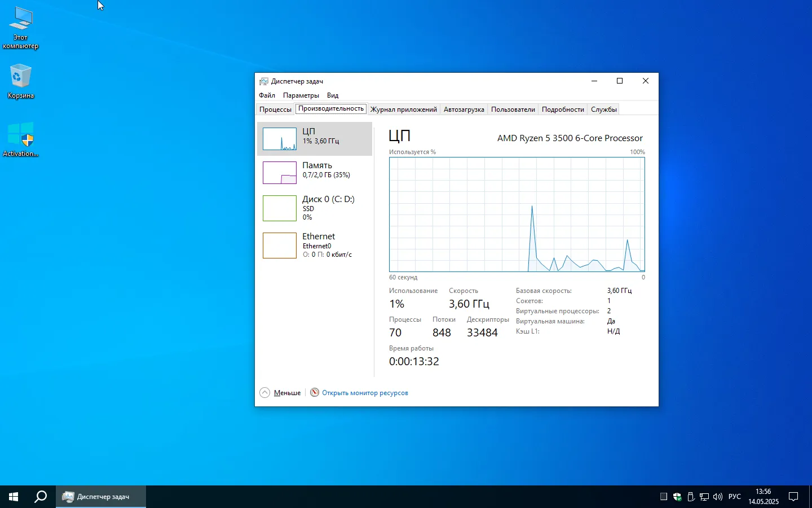This screenshot has height=508, width=812.
Task: Click the Потоки count 848
Action: click(442, 333)
